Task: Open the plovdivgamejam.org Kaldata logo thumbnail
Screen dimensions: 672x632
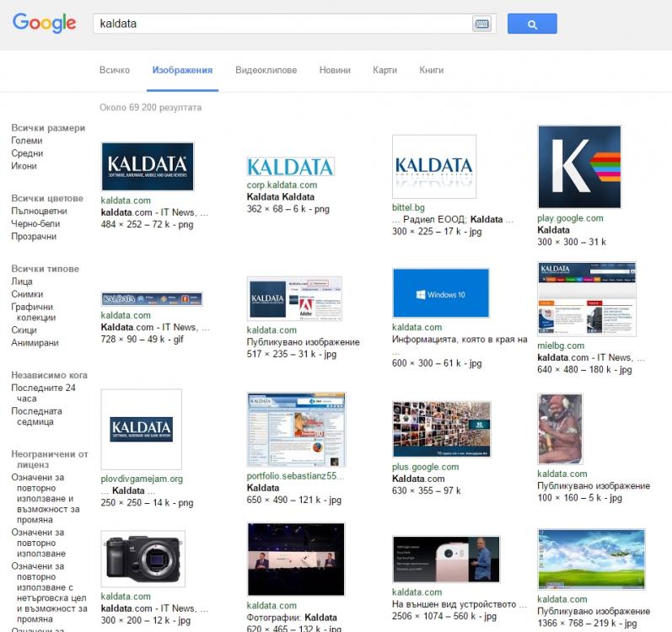Action: (x=142, y=429)
